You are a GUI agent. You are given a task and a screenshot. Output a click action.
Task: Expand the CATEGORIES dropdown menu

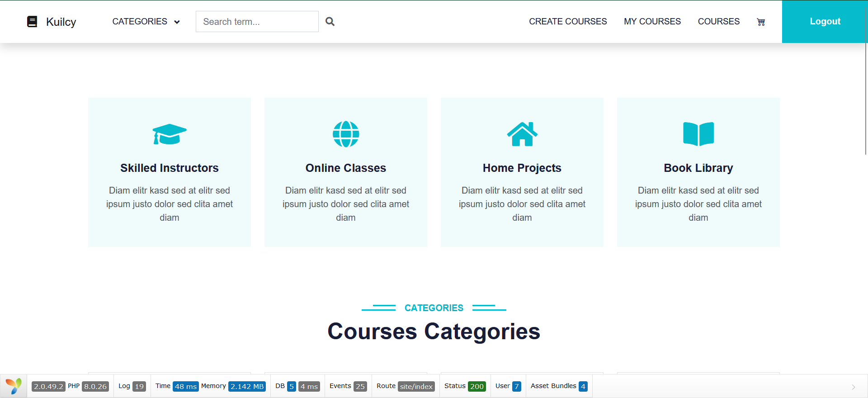[146, 22]
